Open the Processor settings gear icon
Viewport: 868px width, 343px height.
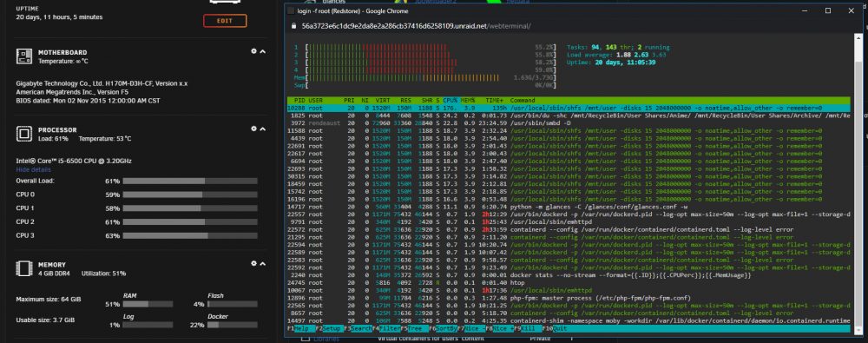(x=253, y=129)
